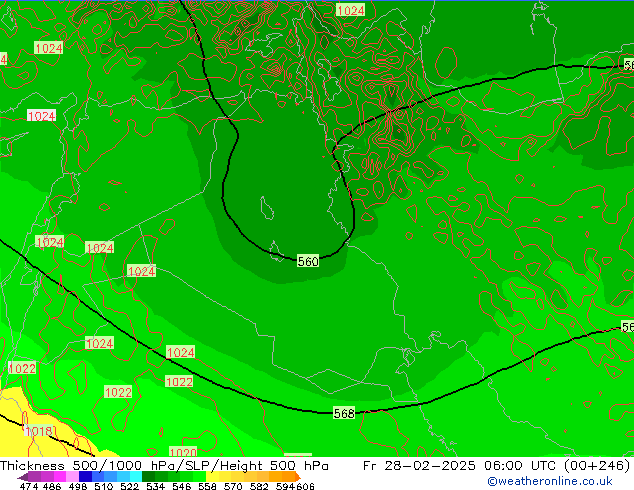Viewport: 634px width, 490px height.
Task: Click the orange legend swatch above 594
Action: [289, 476]
